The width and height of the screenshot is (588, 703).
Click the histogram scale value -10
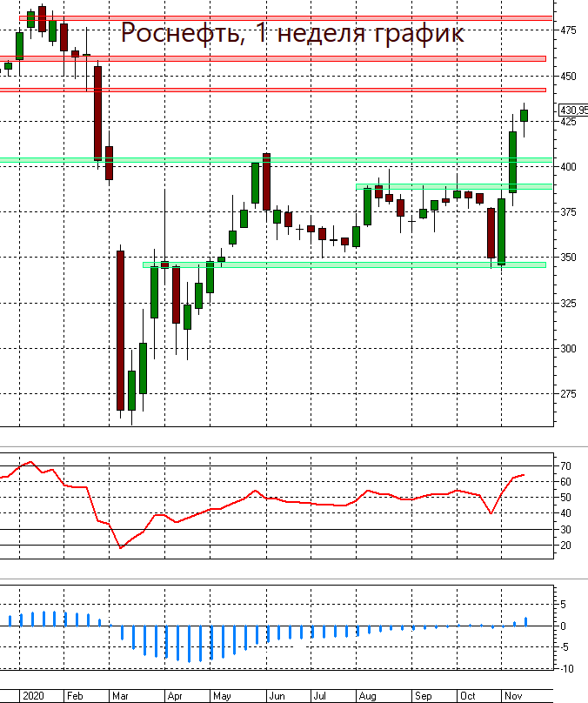pos(566,669)
